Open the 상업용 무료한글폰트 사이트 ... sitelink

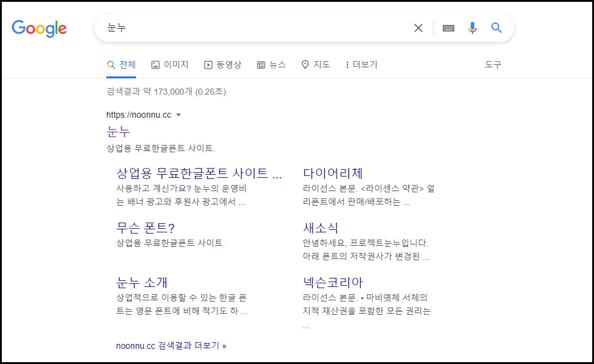coord(199,174)
